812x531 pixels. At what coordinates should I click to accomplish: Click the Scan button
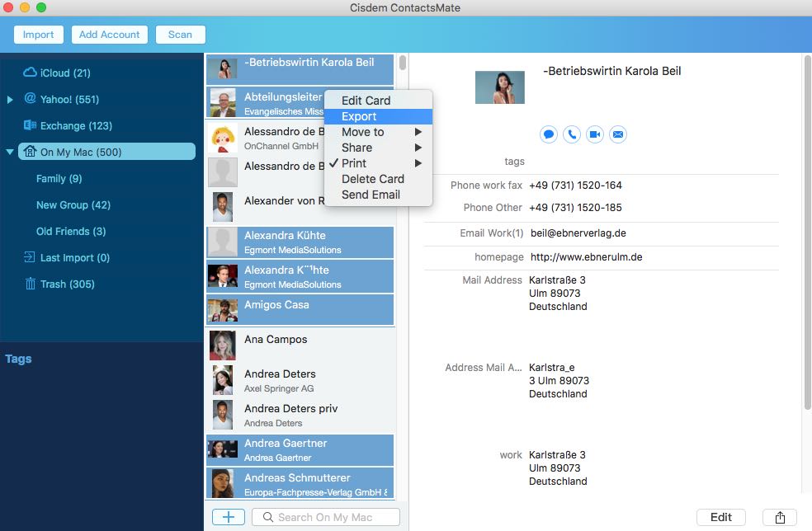180,35
